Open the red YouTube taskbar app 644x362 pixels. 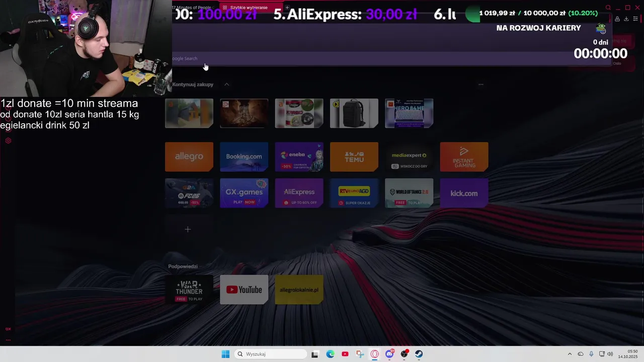[345, 354]
